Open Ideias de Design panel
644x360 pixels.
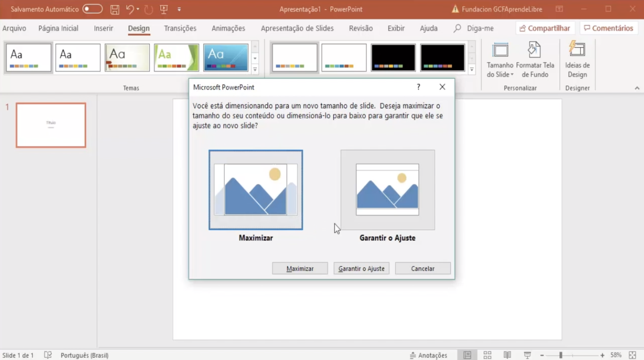[x=577, y=60]
